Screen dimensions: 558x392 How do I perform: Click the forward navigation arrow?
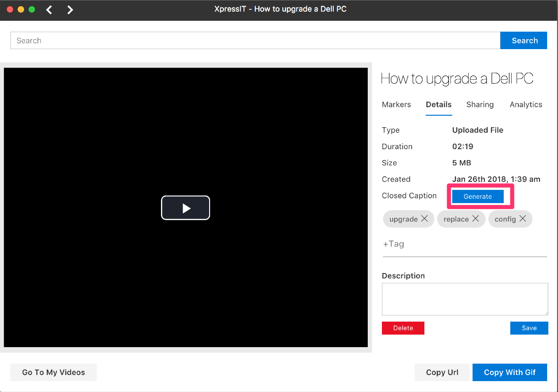tap(70, 9)
